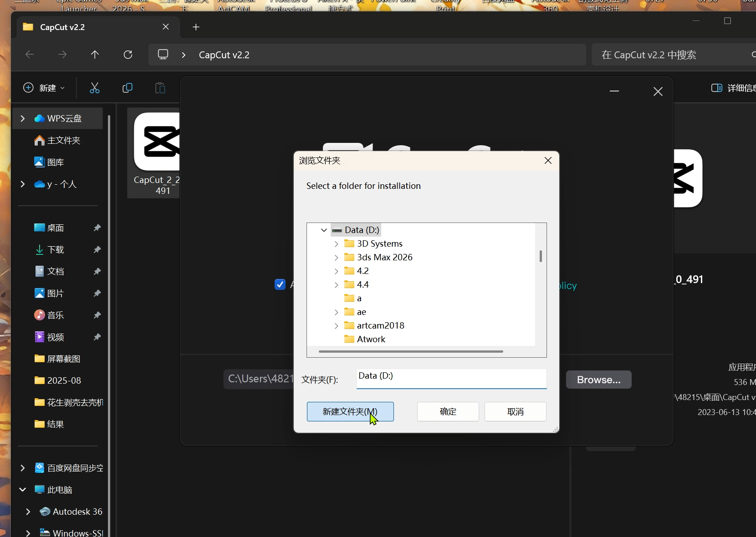Click the folder tree horizontal scrollbar
This screenshot has height=537, width=756.
pyautogui.click(x=411, y=351)
